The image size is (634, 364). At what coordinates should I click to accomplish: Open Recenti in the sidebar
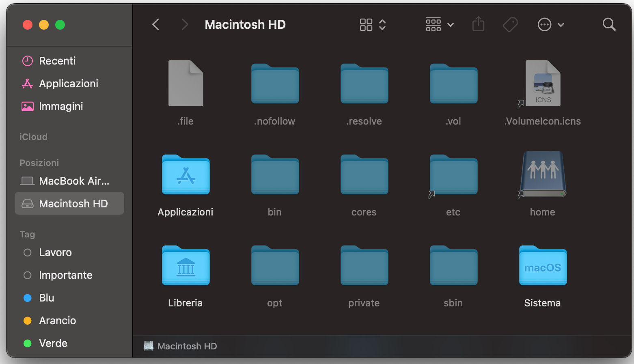(57, 61)
